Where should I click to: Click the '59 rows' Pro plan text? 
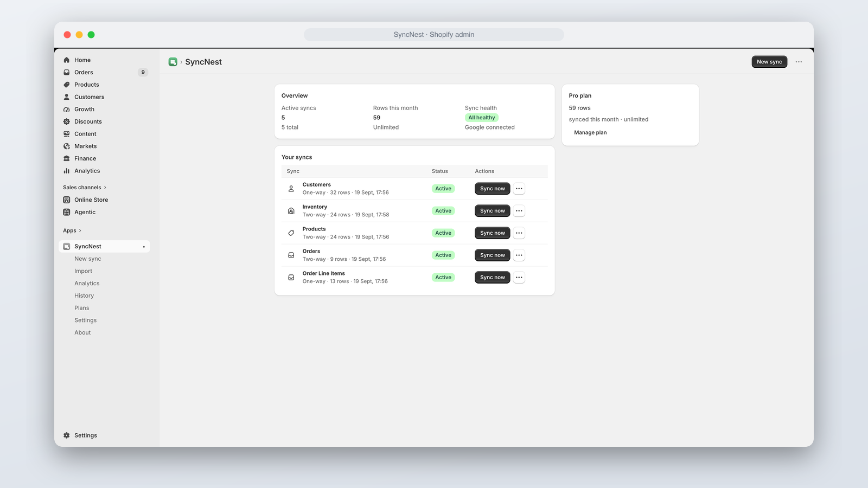[x=580, y=108]
